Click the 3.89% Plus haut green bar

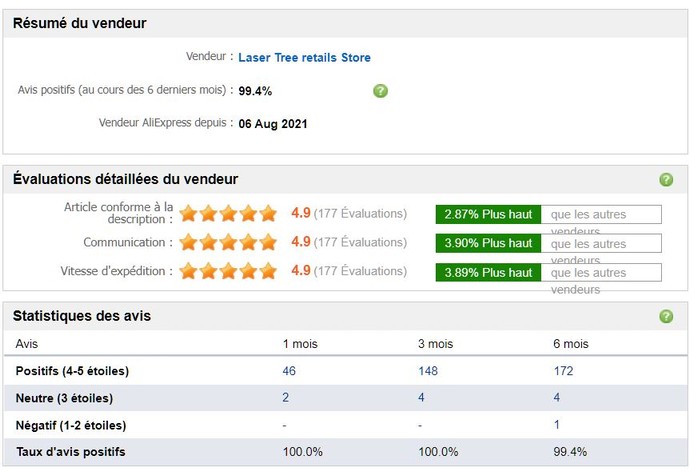(488, 272)
